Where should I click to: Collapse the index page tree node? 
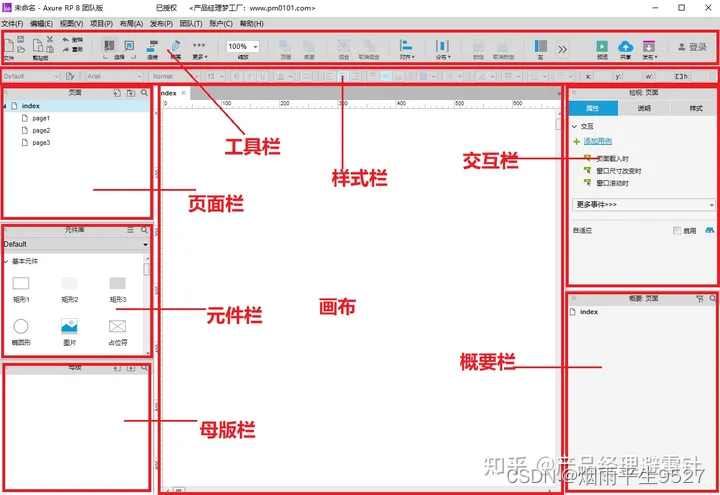[x=5, y=106]
